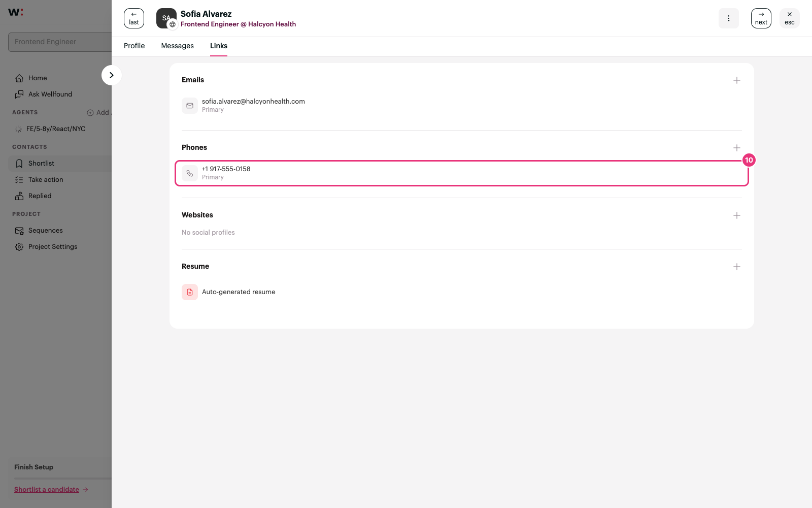Switch to the Profile tab
Viewport: 812px width, 508px height.
coord(134,46)
